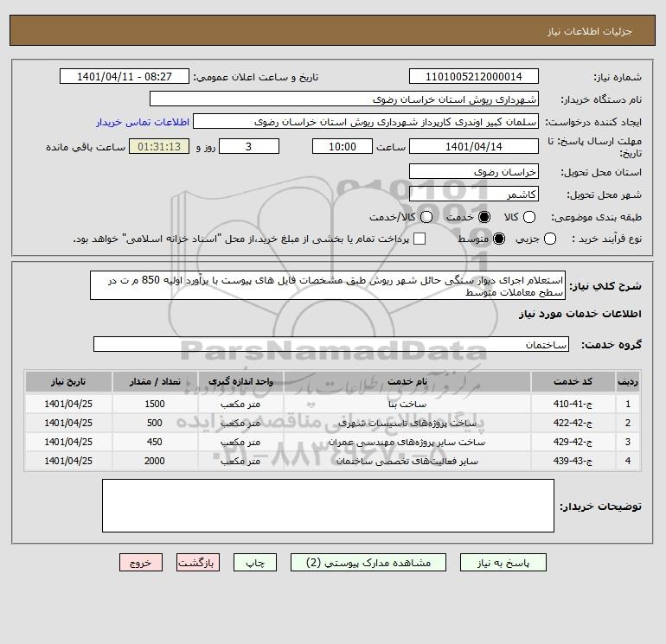Click the general need description text box
This screenshot has width=666, height=644.
[x=328, y=286]
